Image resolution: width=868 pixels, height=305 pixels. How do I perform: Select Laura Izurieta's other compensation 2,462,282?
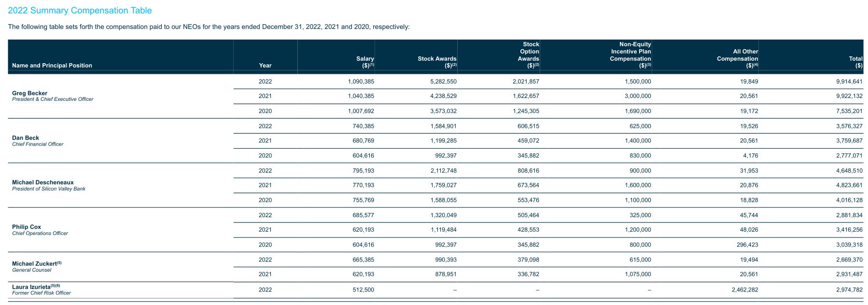pos(745,290)
